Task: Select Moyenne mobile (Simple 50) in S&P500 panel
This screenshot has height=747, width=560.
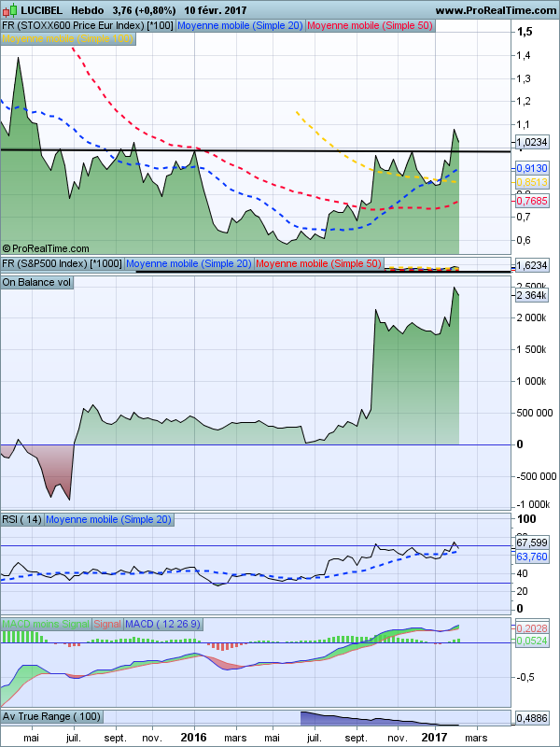Action: [318, 263]
